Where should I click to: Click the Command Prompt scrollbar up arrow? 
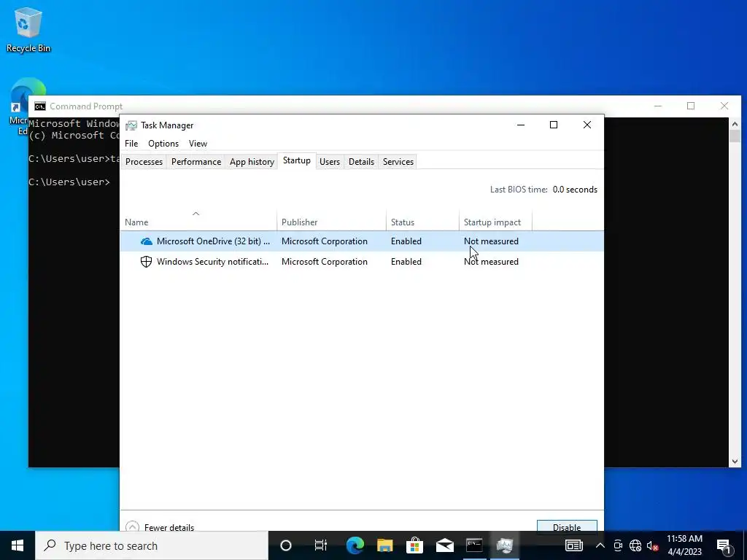click(735, 124)
